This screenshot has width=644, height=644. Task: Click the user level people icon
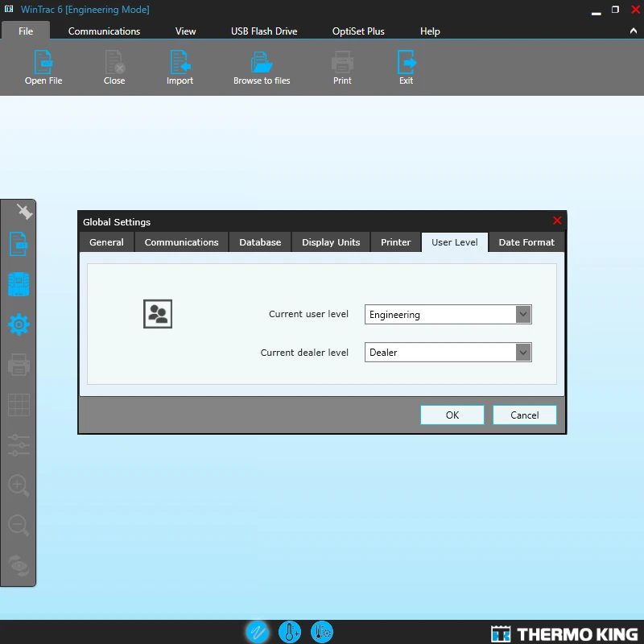(x=158, y=314)
